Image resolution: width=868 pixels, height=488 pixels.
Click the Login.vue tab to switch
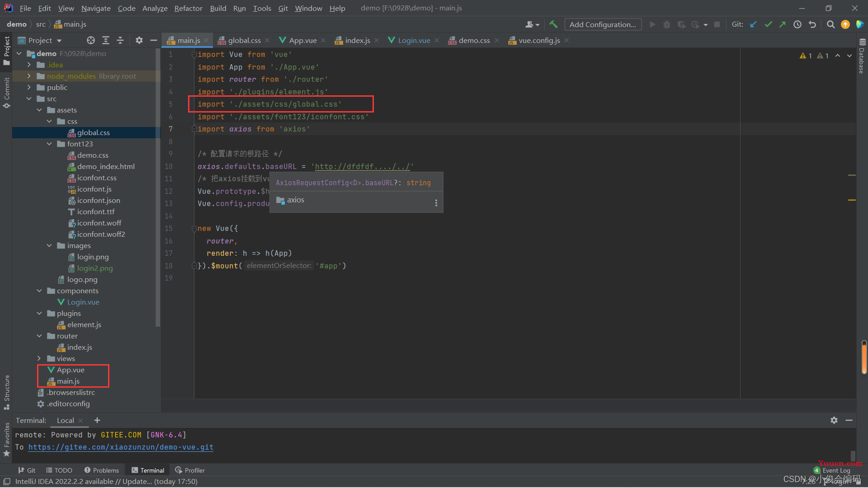coord(414,40)
